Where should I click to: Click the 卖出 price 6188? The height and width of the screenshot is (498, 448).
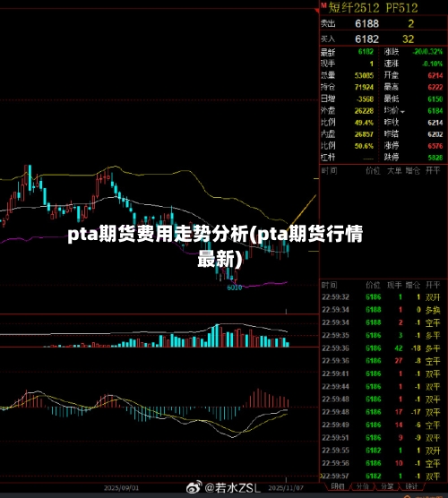tap(366, 23)
